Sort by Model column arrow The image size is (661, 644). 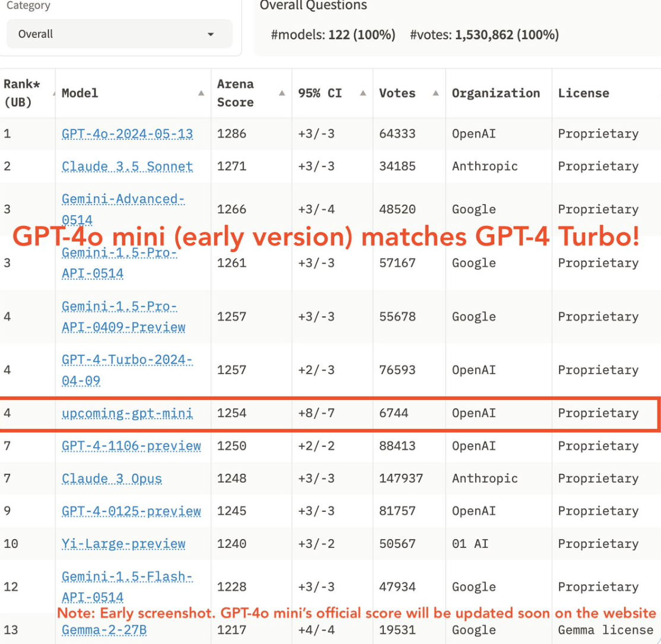coord(201,93)
